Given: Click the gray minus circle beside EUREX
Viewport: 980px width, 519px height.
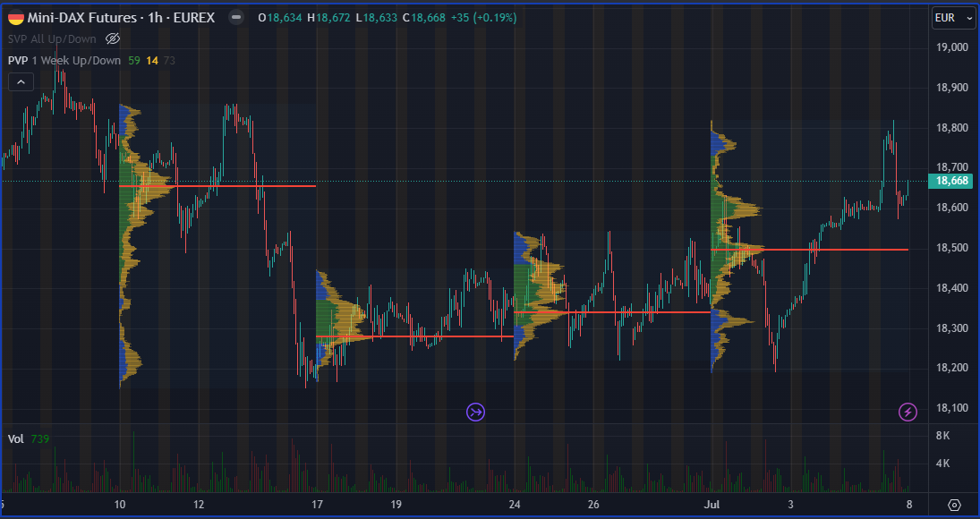Looking at the screenshot, I should 236,18.
